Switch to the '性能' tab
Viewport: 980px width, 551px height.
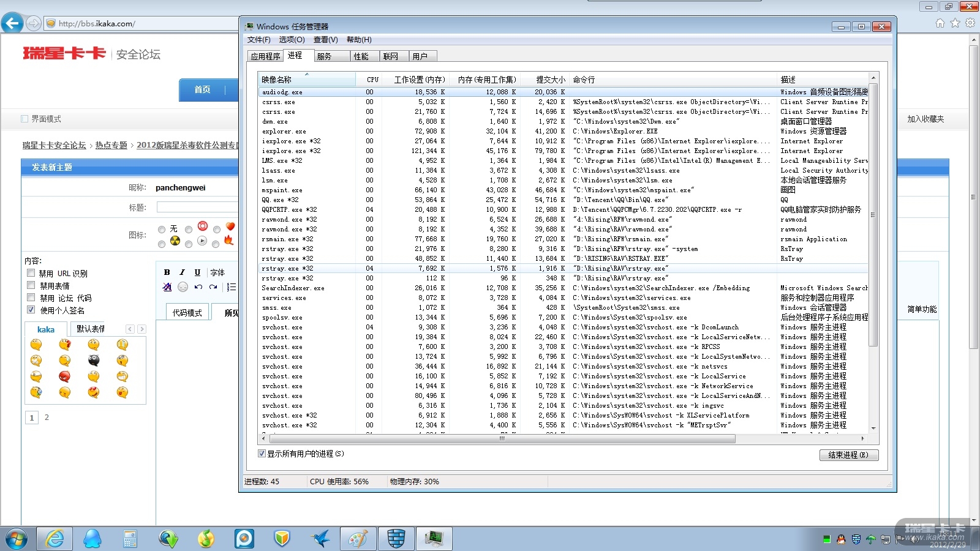point(361,56)
